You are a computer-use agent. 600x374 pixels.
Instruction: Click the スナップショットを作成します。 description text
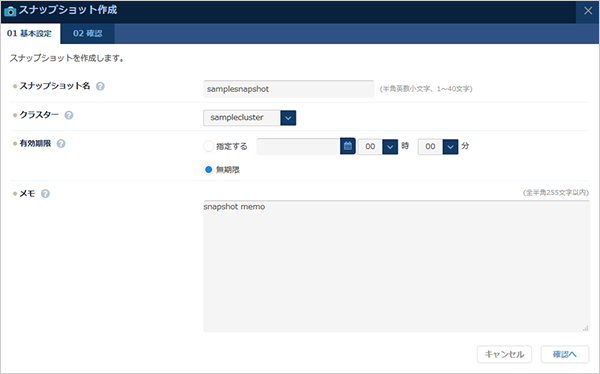67,58
